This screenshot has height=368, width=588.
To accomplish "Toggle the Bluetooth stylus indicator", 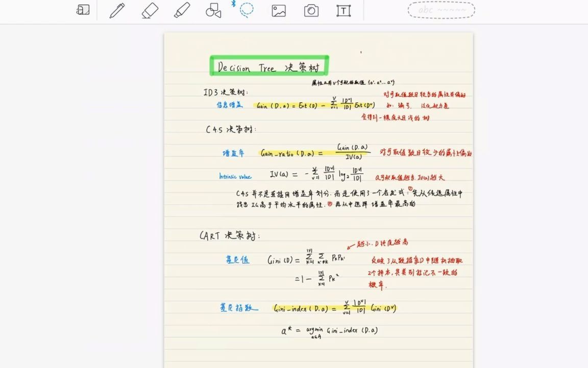I will [x=234, y=4].
